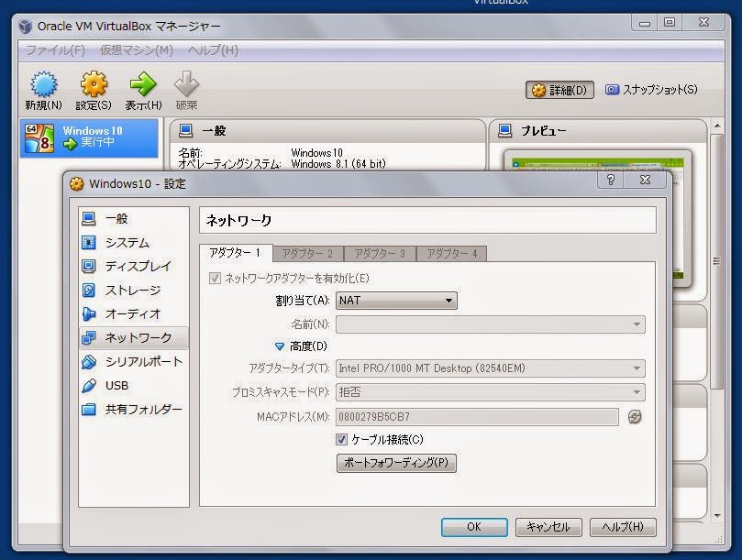Open the File (ファイル) menu
Screen dimensions: 742x560
pyautogui.click(x=55, y=50)
